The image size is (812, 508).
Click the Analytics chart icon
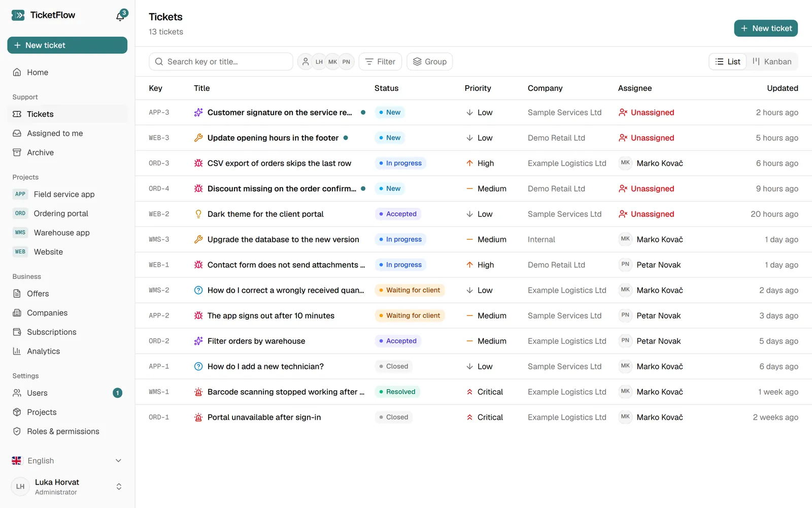point(17,352)
